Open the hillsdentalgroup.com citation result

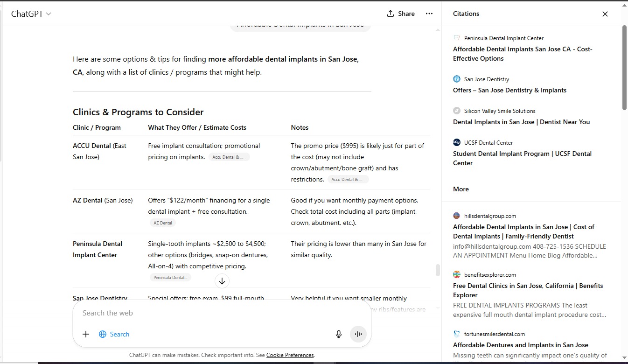[x=523, y=231]
